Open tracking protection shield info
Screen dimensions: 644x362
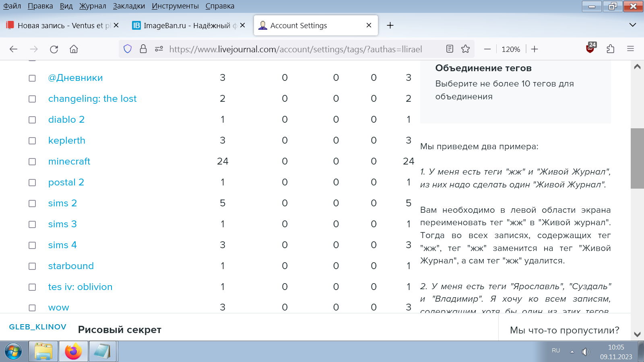128,49
